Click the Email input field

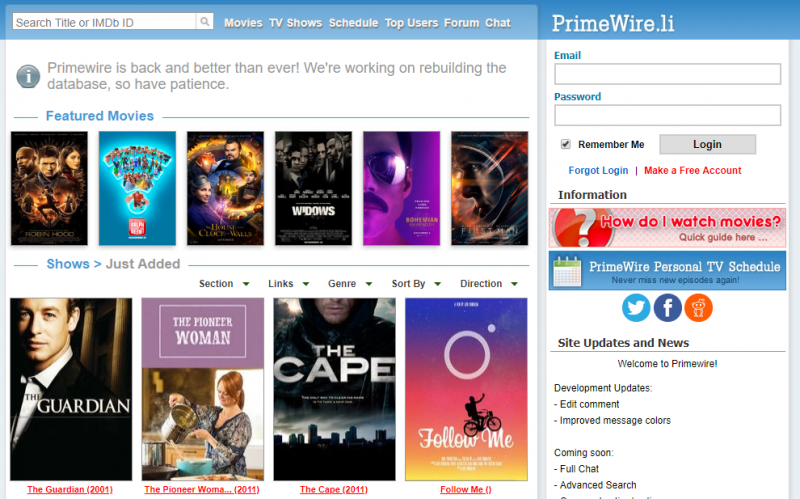coord(667,74)
